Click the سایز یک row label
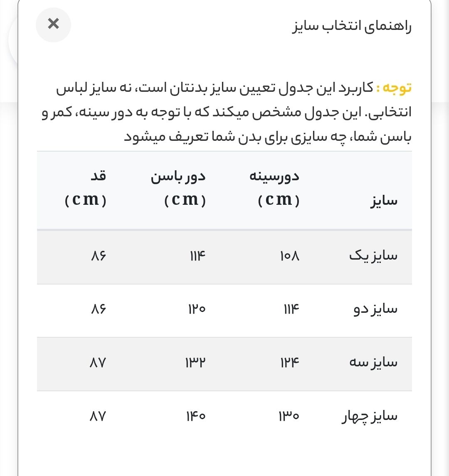The height and width of the screenshot is (476, 449). (373, 255)
